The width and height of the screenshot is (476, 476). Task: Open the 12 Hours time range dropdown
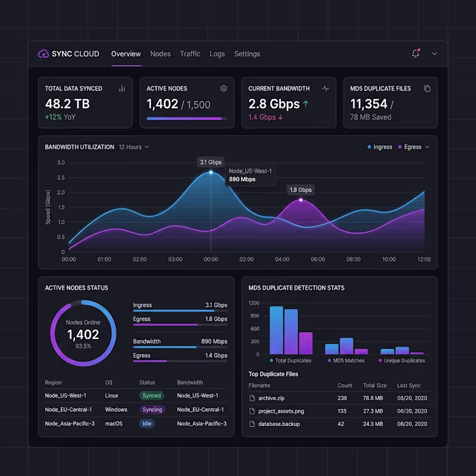click(x=134, y=147)
